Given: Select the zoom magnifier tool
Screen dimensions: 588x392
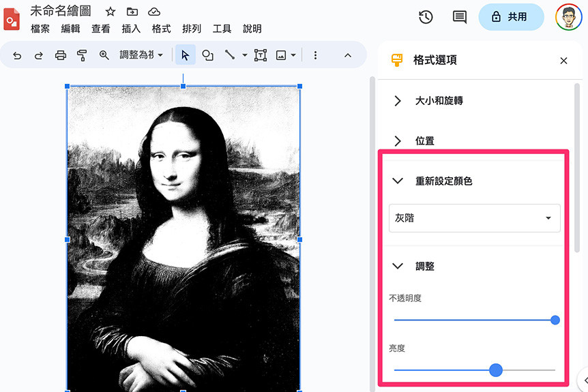Looking at the screenshot, I should click(x=104, y=55).
